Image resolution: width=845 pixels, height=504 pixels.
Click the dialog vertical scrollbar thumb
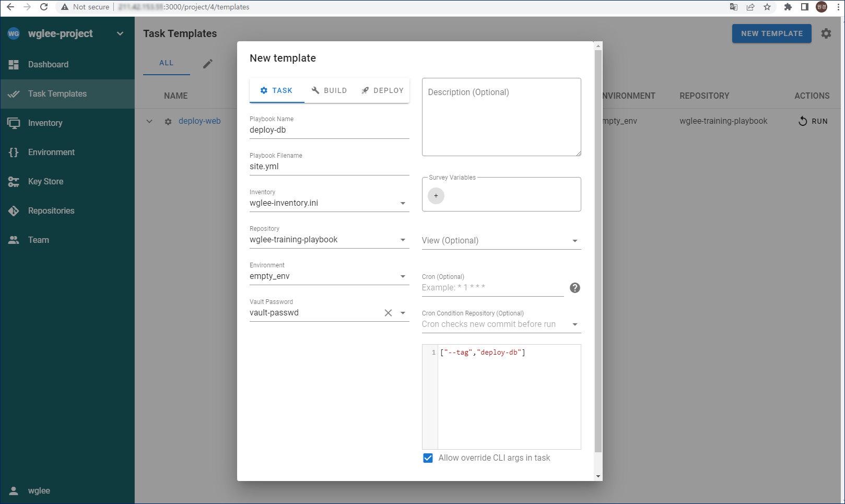coord(598,251)
